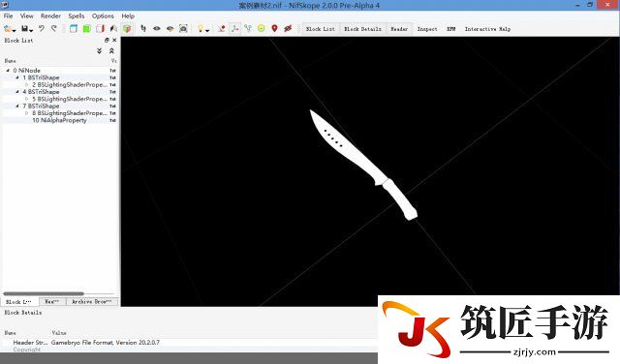Expand 2 BSLightingShaderProperty tree entry
The width and height of the screenshot is (620, 364).
tap(27, 84)
